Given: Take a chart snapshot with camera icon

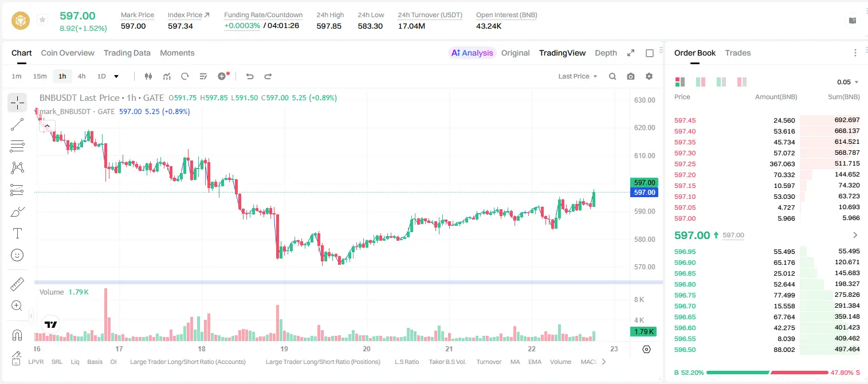Looking at the screenshot, I should (x=631, y=76).
